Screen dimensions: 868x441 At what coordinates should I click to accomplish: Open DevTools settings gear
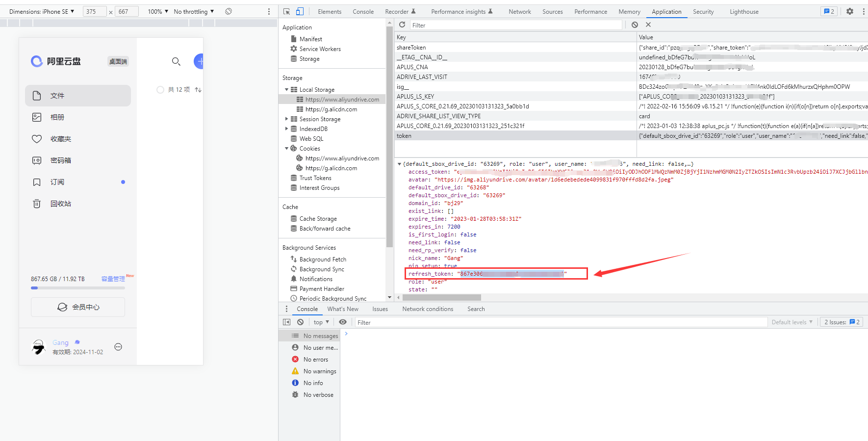coord(850,11)
